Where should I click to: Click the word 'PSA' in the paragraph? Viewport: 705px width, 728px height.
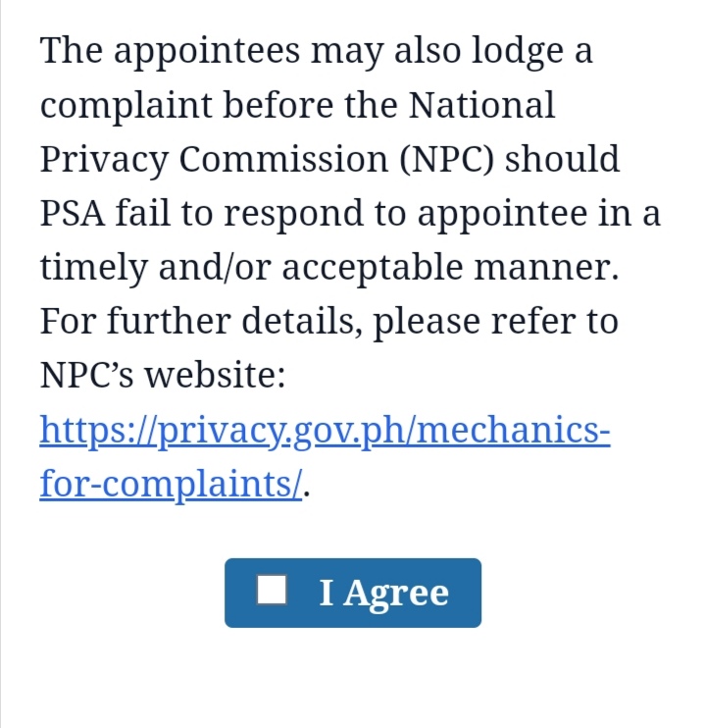(73, 214)
